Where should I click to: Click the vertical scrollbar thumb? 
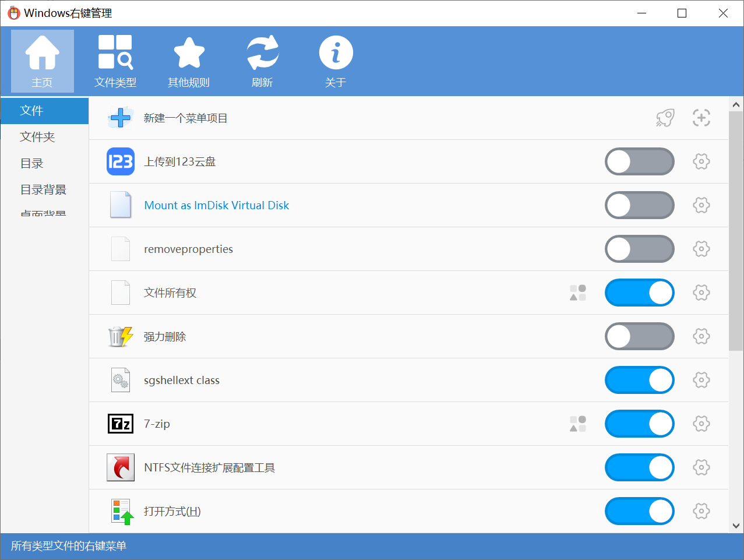point(736,231)
